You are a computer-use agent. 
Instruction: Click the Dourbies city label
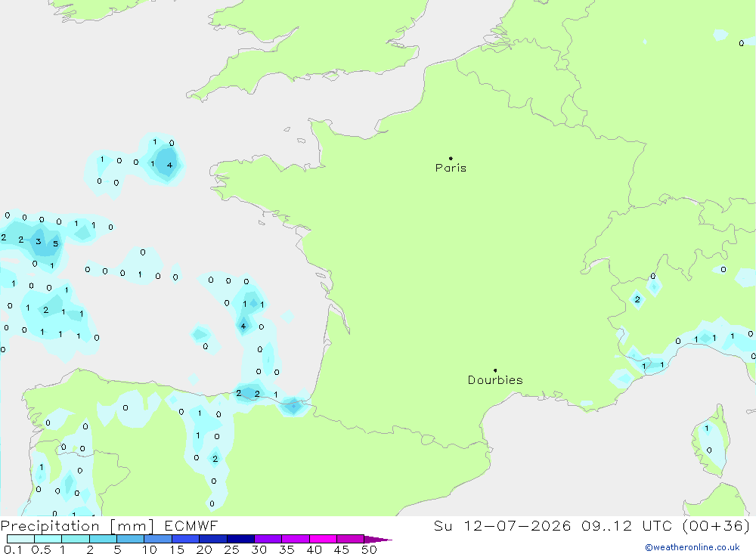click(x=495, y=380)
